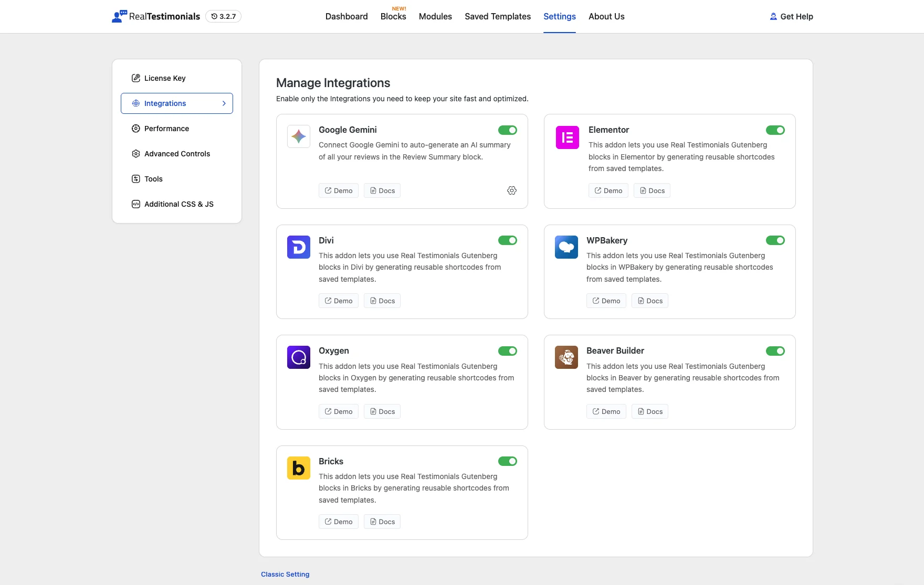This screenshot has width=924, height=585.
Task: Open the Blocks tab
Action: (393, 16)
